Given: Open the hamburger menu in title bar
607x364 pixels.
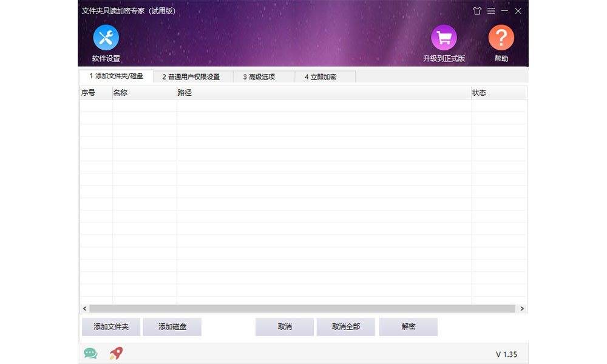Looking at the screenshot, I should (x=490, y=11).
